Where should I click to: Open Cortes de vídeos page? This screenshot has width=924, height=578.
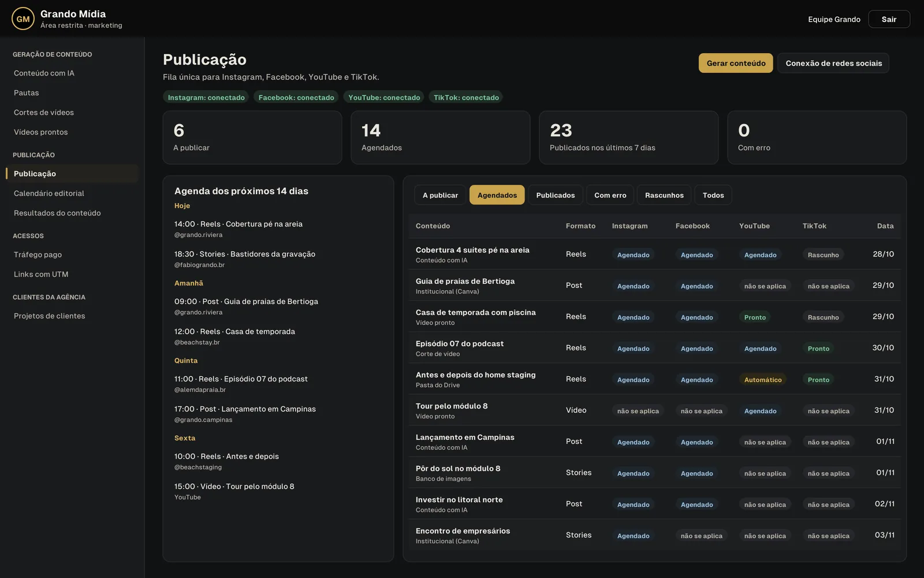[72, 113]
